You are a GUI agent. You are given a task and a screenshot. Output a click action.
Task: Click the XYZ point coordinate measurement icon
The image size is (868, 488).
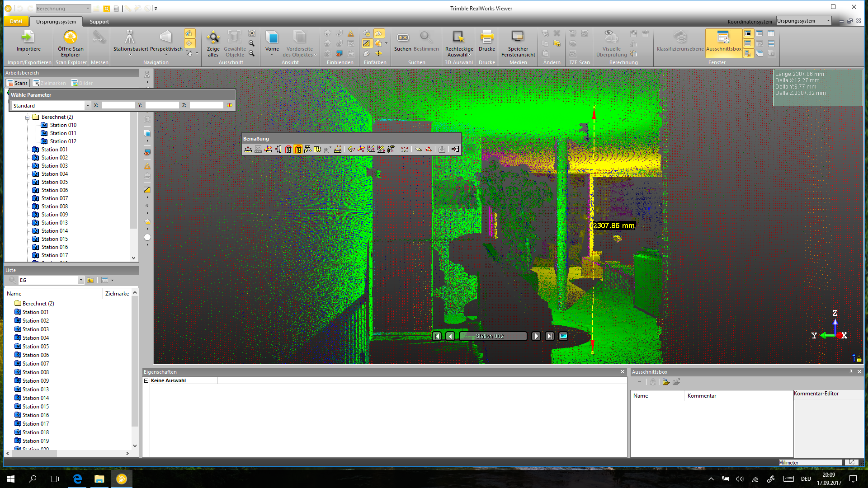coord(405,149)
